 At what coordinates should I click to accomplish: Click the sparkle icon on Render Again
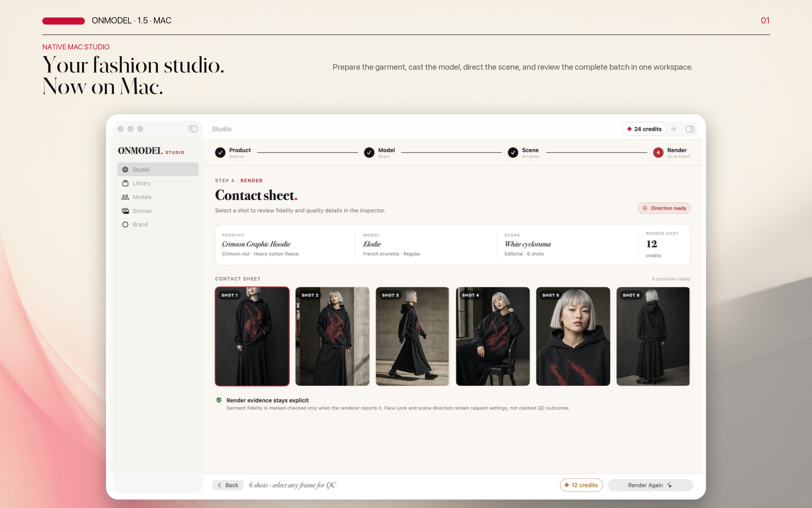(x=670, y=485)
